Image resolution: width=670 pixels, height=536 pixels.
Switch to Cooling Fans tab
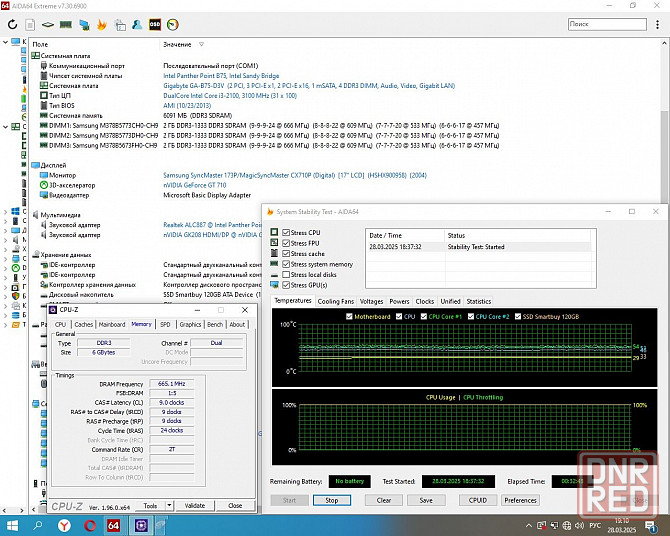tap(336, 301)
